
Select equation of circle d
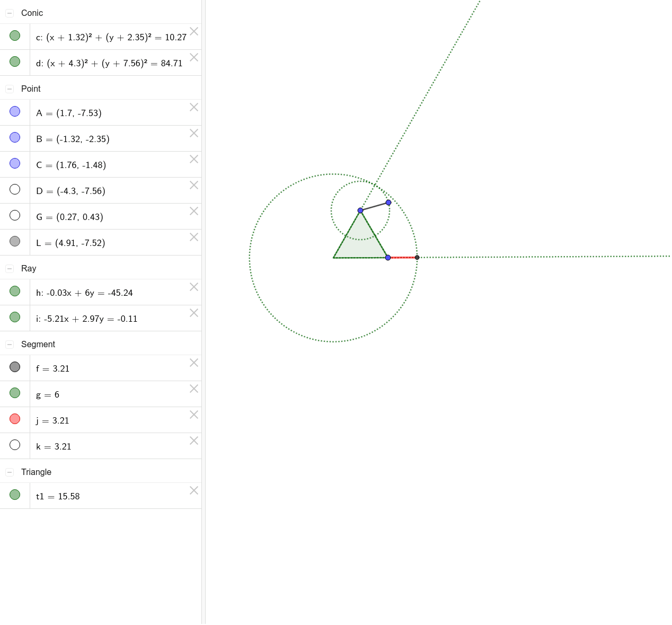[109, 64]
